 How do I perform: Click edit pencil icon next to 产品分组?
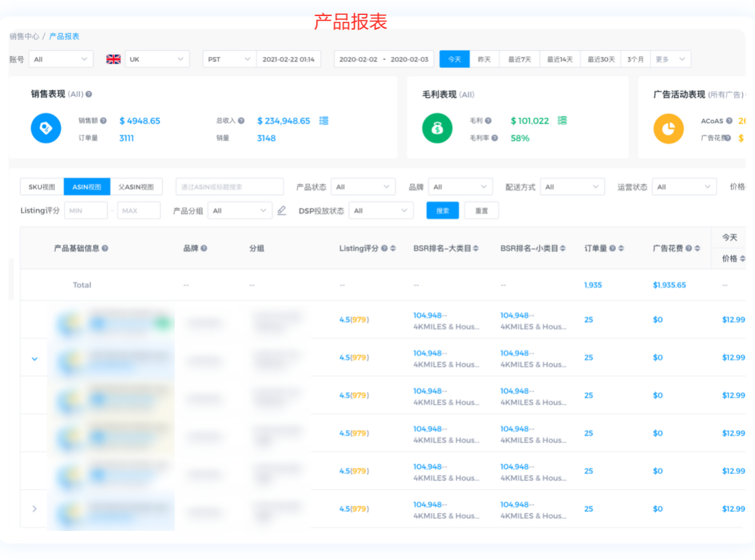click(282, 211)
